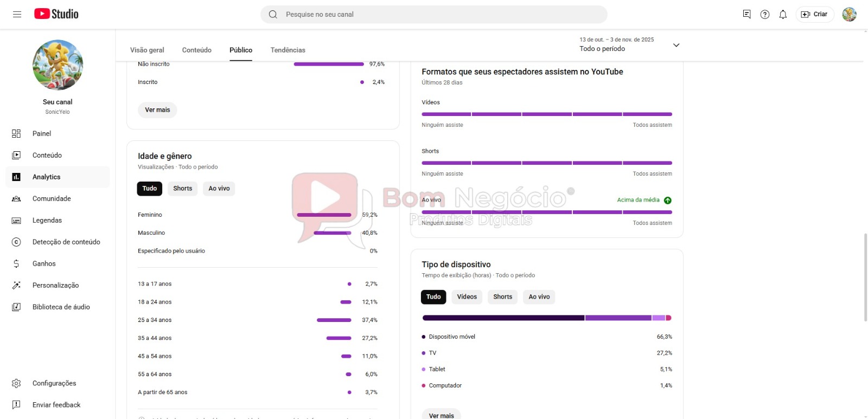Open the help question mark icon

click(x=765, y=15)
